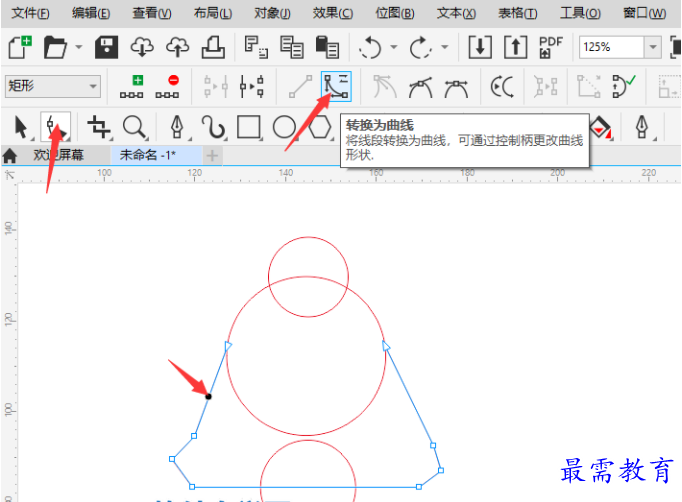Expand the zoom level dropdown
Image resolution: width=682 pixels, height=502 pixels.
[652, 47]
